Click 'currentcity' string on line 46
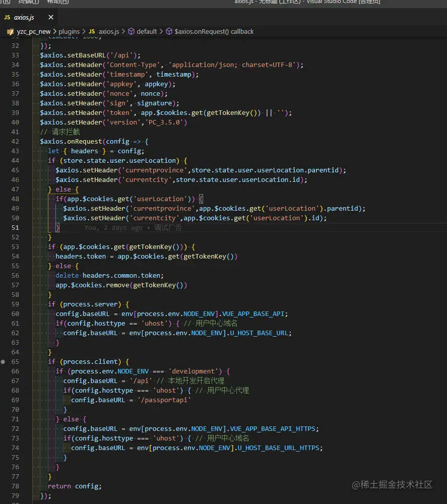Screen dimensions: 447x504 147,180
